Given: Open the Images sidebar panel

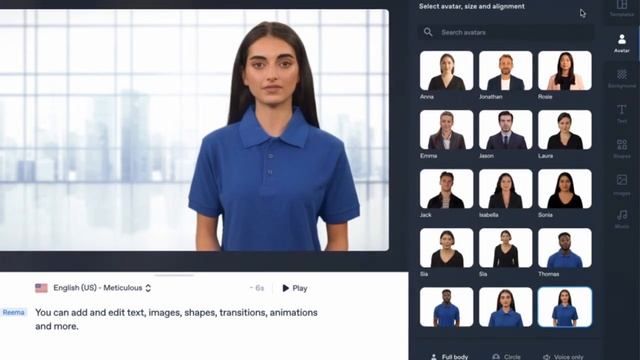Looking at the screenshot, I should click(622, 184).
